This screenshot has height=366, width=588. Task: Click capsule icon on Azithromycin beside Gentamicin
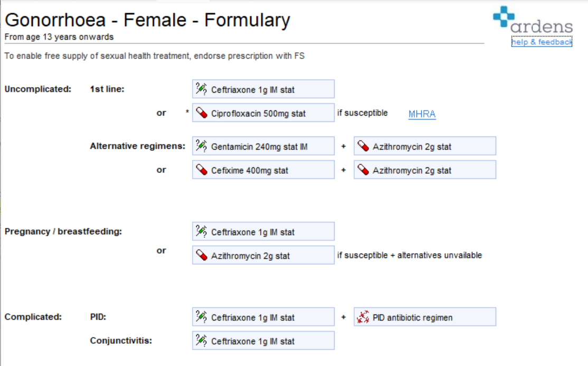pyautogui.click(x=363, y=146)
